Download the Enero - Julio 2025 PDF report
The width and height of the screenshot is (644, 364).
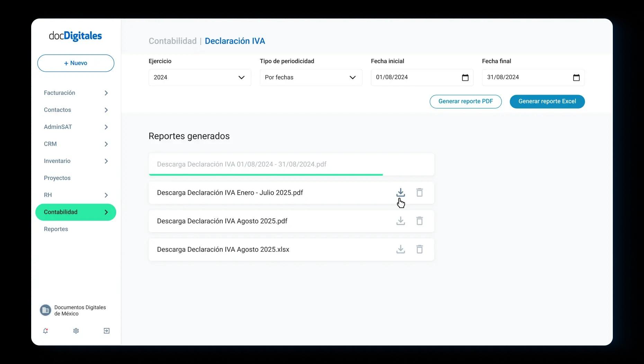(401, 192)
